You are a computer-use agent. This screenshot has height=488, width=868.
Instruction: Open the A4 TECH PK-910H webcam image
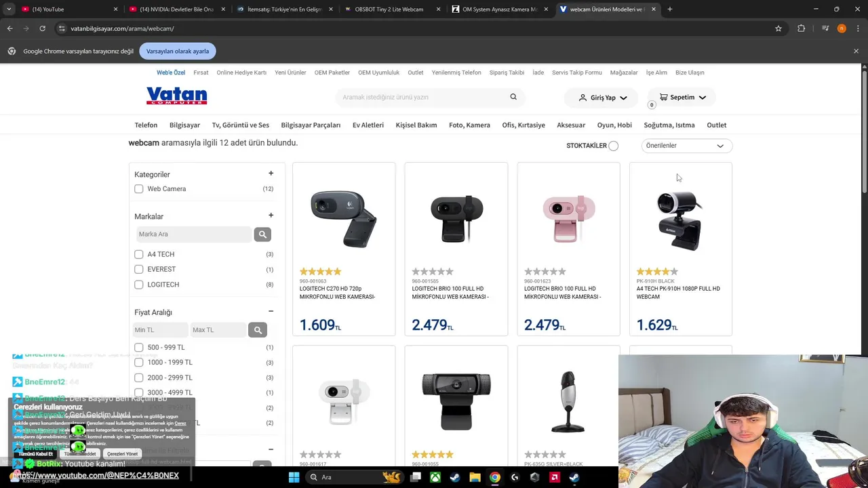tap(680, 220)
